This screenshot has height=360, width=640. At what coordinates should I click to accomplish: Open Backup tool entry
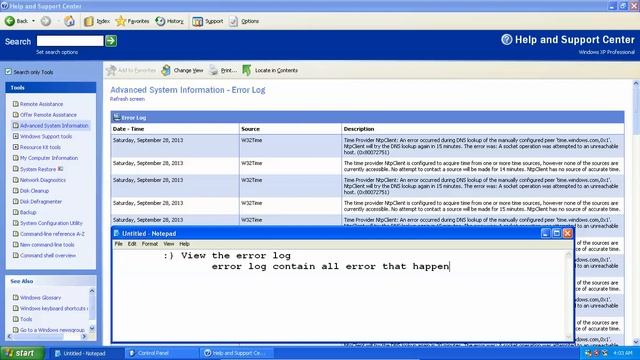pos(28,212)
